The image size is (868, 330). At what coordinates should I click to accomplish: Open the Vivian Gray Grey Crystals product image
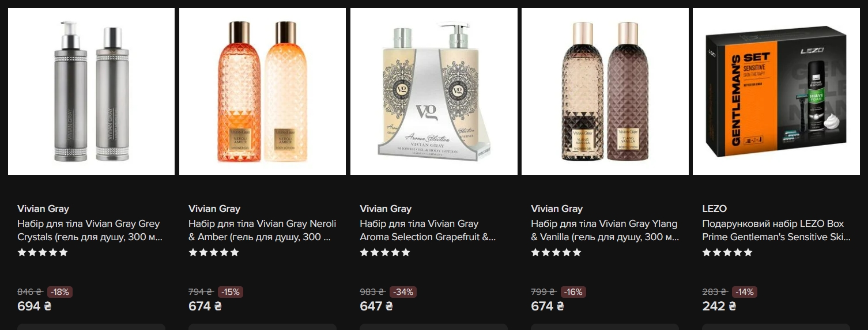tap(91, 92)
